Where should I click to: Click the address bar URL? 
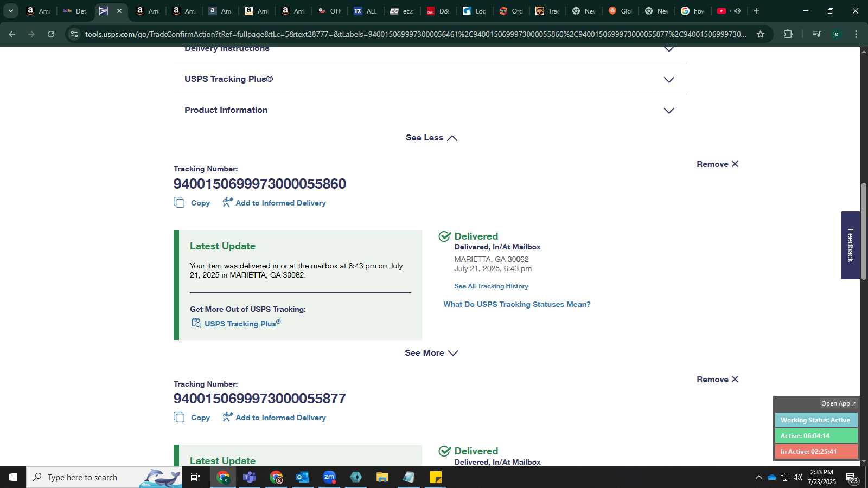(x=416, y=34)
